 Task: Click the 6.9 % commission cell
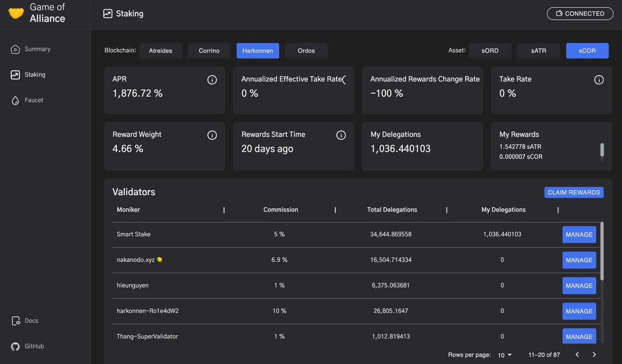[x=279, y=260]
